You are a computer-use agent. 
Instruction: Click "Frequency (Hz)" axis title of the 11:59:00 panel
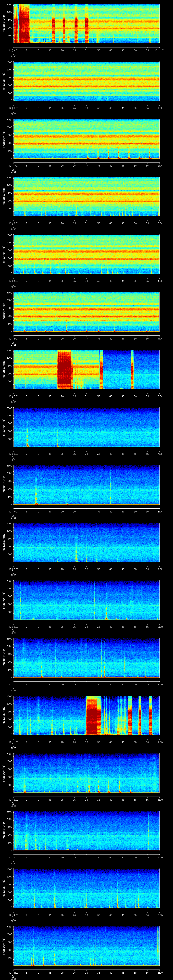click(4, 24)
